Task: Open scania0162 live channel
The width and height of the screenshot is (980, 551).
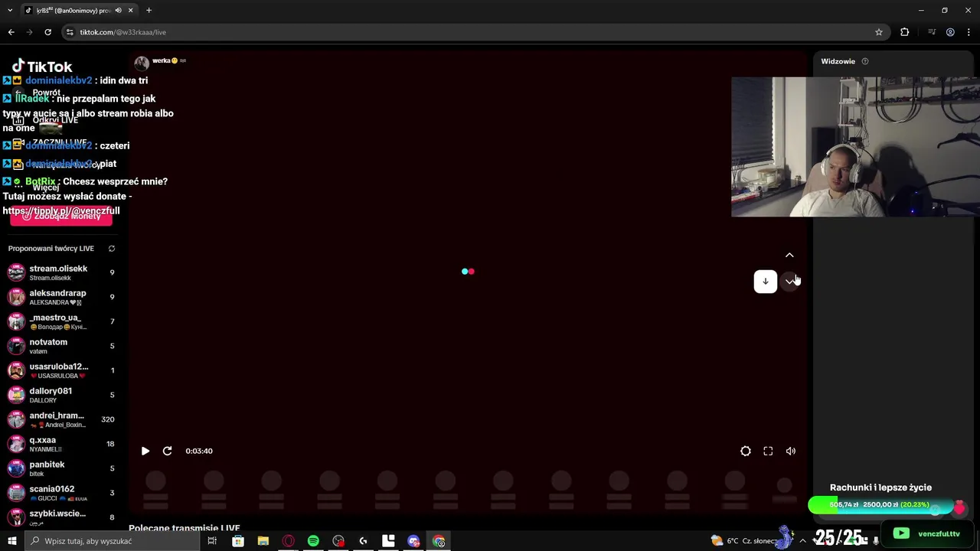Action: pyautogui.click(x=61, y=493)
